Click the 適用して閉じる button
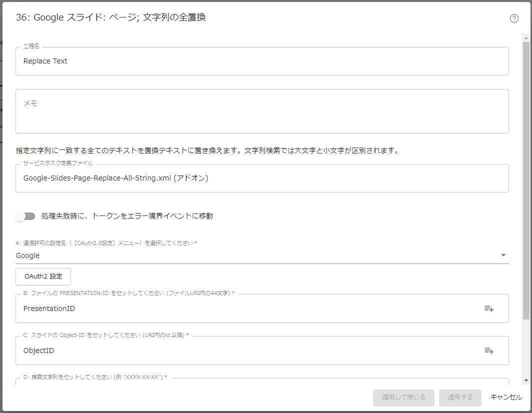The image size is (532, 413). (x=403, y=397)
